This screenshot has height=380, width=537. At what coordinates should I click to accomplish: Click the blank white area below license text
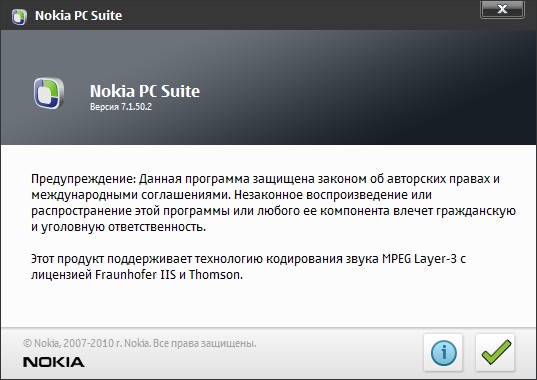coord(267,305)
